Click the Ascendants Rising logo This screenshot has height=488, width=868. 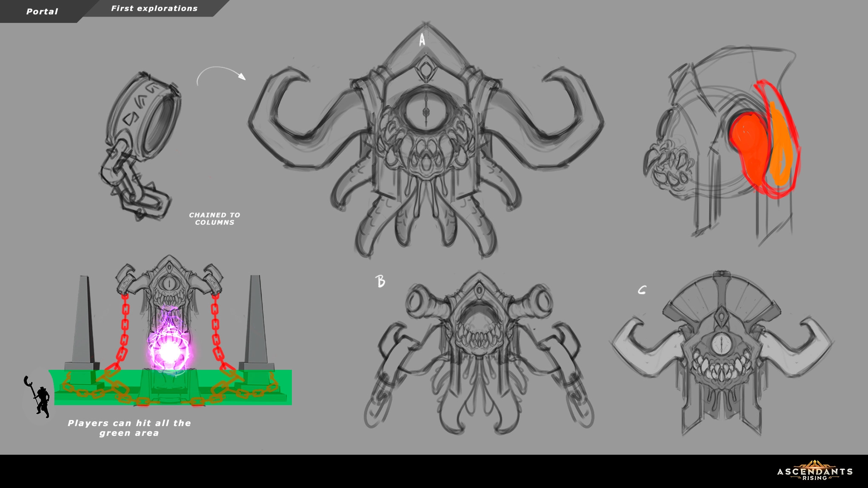point(814,471)
